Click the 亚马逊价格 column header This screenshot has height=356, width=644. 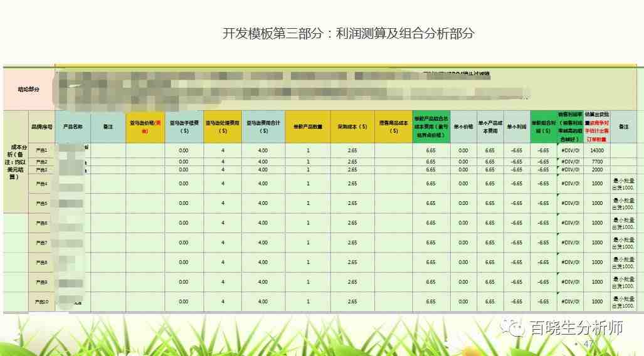pos(145,127)
